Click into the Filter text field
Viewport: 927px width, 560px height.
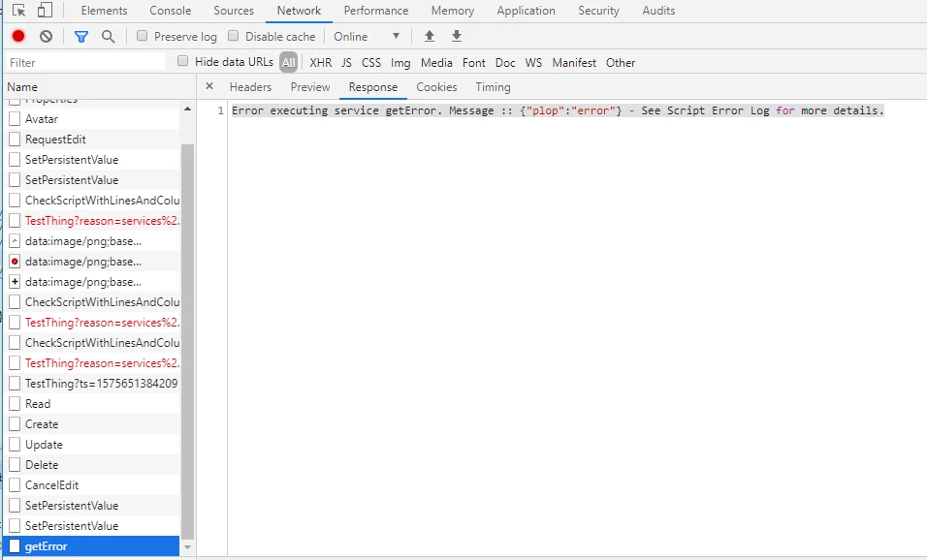coord(85,62)
